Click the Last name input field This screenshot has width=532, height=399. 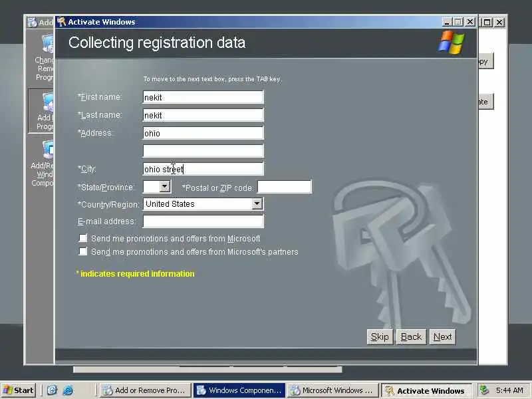click(x=203, y=115)
